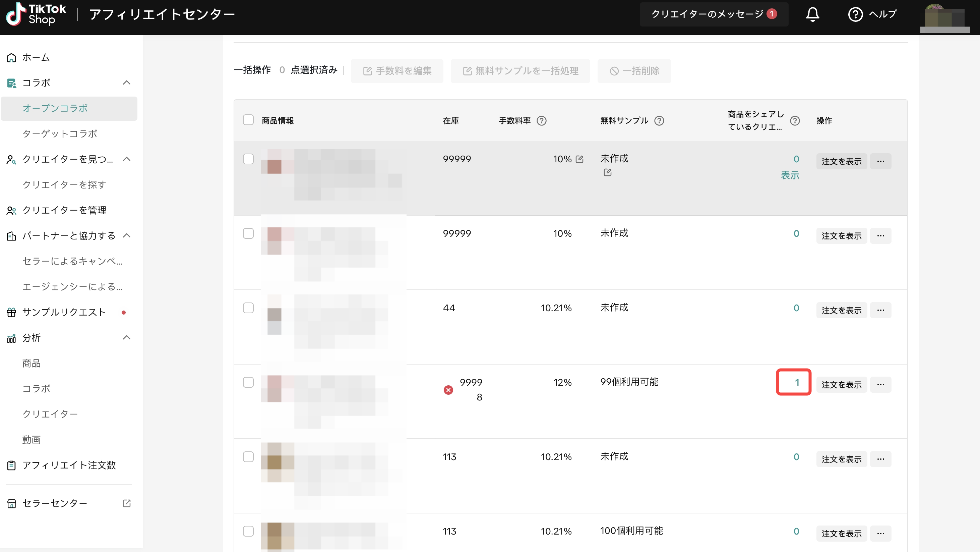Click the 99個利用可能 sample cell

[x=629, y=382]
